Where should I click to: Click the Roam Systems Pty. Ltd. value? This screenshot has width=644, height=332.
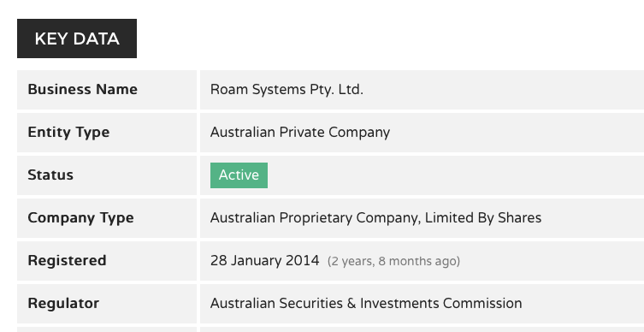[287, 90]
